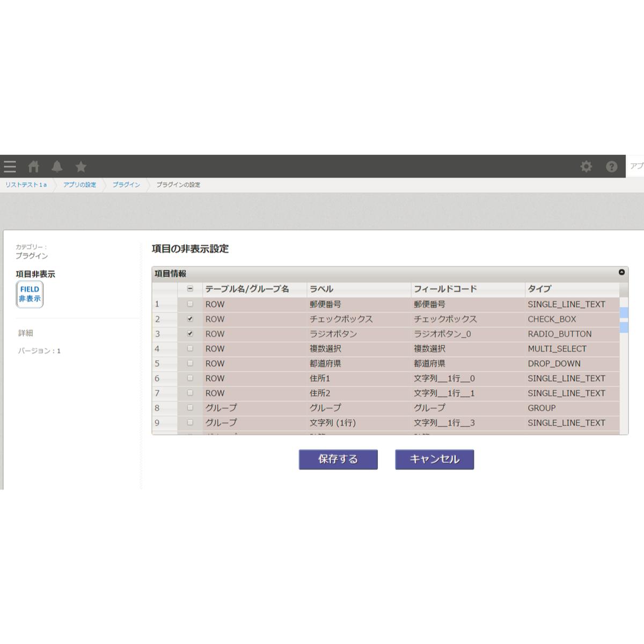Click the 保存する button
This screenshot has height=644, width=644.
pos(338,459)
